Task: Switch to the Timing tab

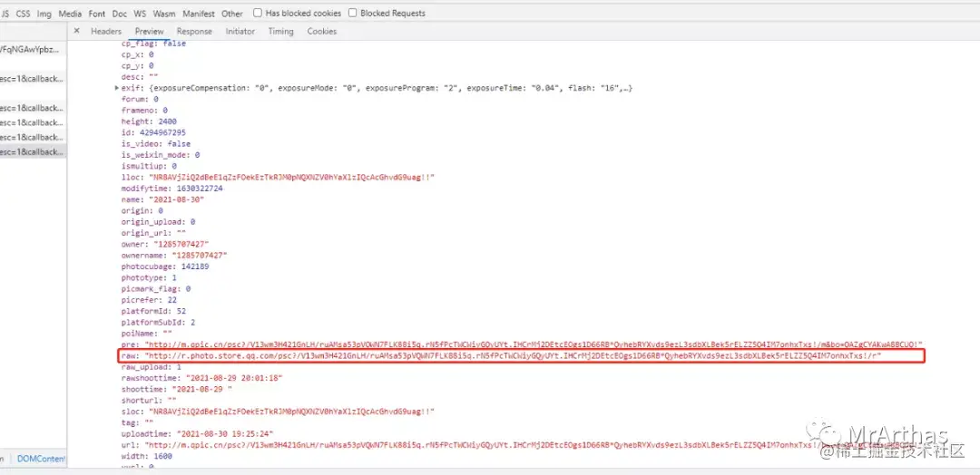Action: (x=281, y=31)
